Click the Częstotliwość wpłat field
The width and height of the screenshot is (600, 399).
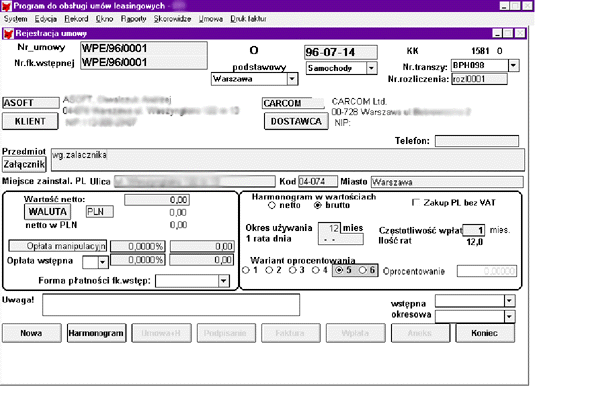pyautogui.click(x=474, y=230)
